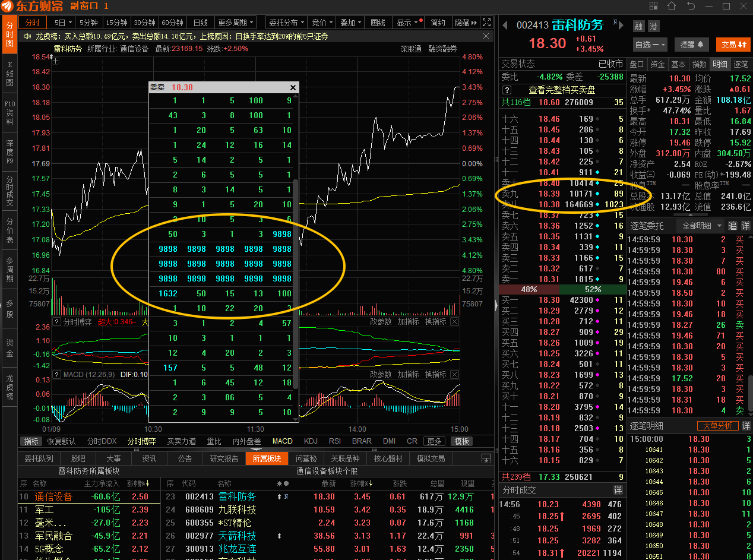Expand the 显示 display dropdown
Viewport: 753px width, 560px height.
[x=409, y=23]
